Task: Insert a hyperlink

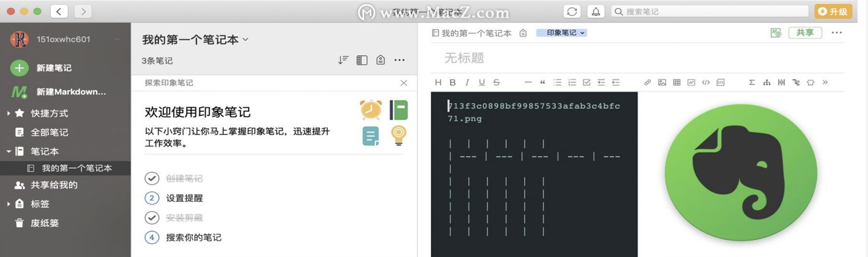Action: (647, 82)
